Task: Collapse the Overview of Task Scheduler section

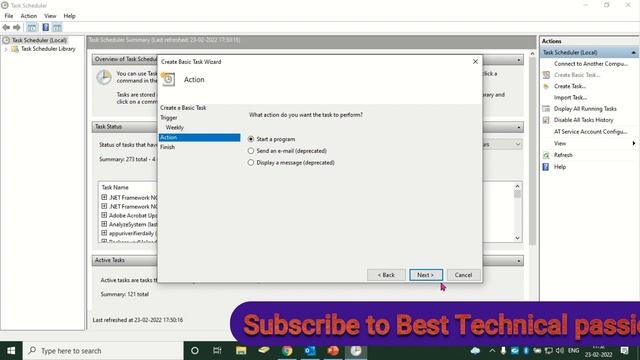Action: click(x=518, y=60)
